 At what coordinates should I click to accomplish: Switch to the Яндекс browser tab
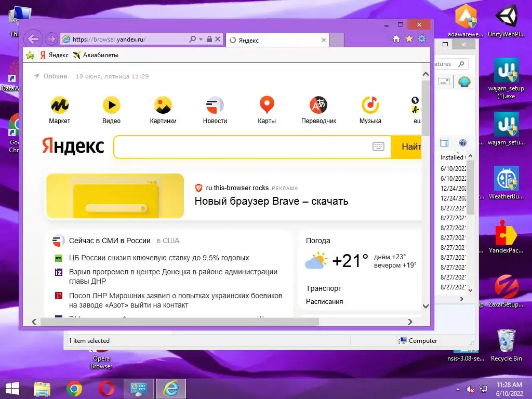click(x=277, y=40)
